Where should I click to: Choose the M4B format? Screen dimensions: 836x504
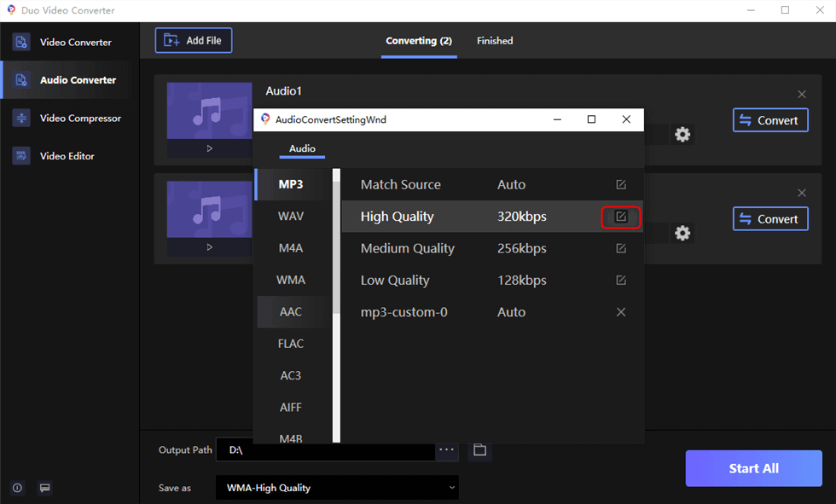pos(293,437)
